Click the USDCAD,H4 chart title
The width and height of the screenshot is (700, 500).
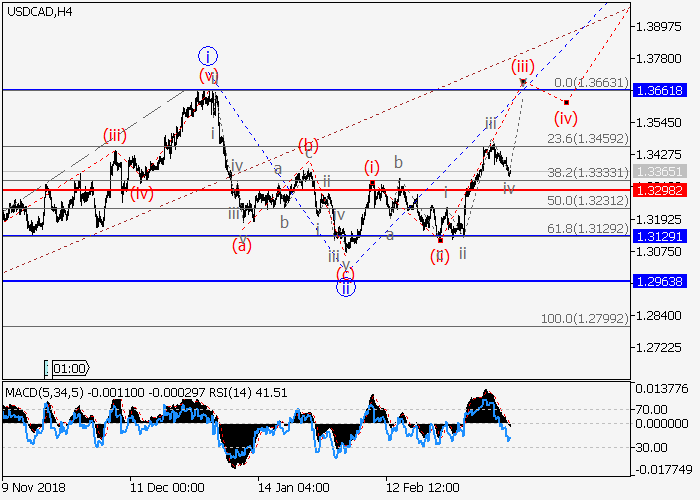click(x=36, y=11)
